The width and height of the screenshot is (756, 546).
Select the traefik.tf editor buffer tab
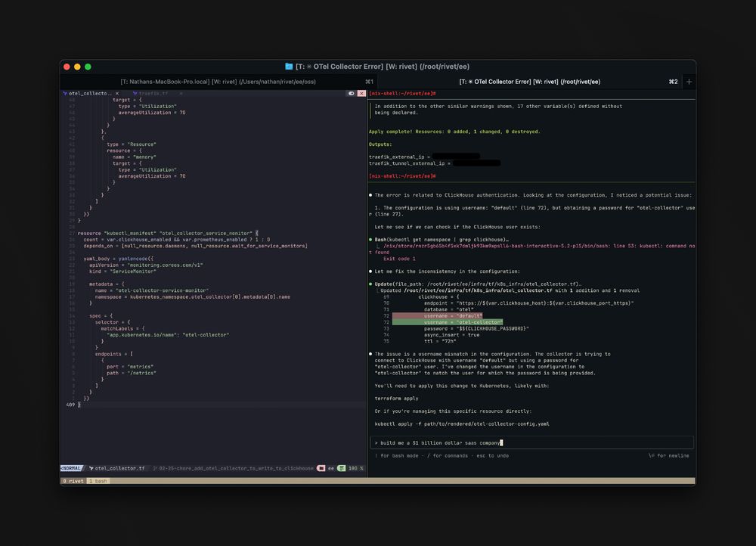tap(153, 94)
